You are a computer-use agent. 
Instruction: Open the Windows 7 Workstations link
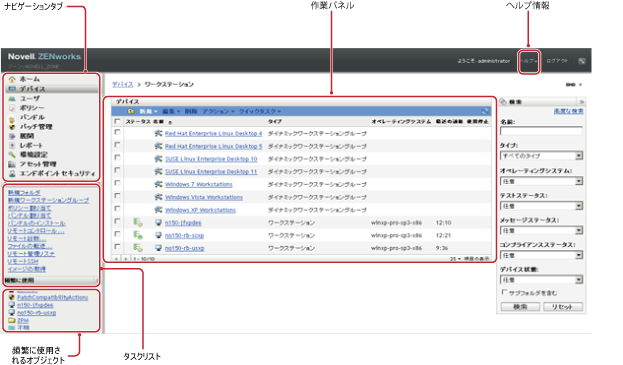click(199, 185)
